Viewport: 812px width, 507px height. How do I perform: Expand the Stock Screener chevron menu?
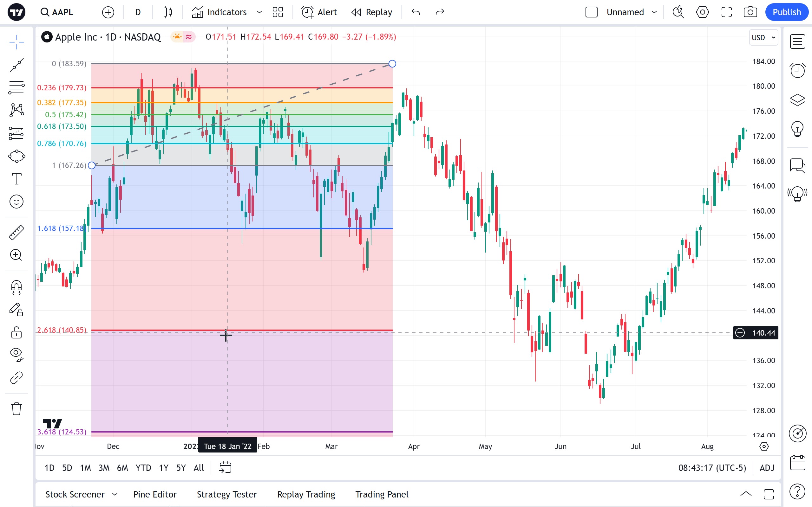(115, 494)
